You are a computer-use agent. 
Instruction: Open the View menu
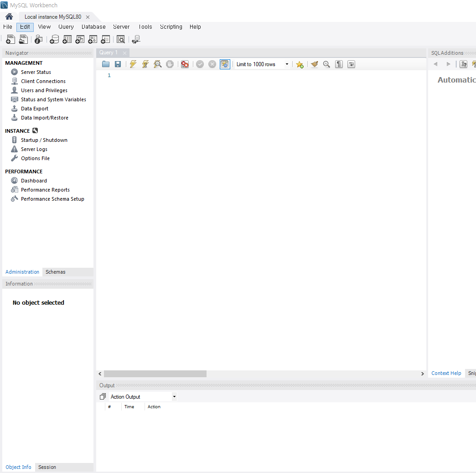tap(44, 27)
